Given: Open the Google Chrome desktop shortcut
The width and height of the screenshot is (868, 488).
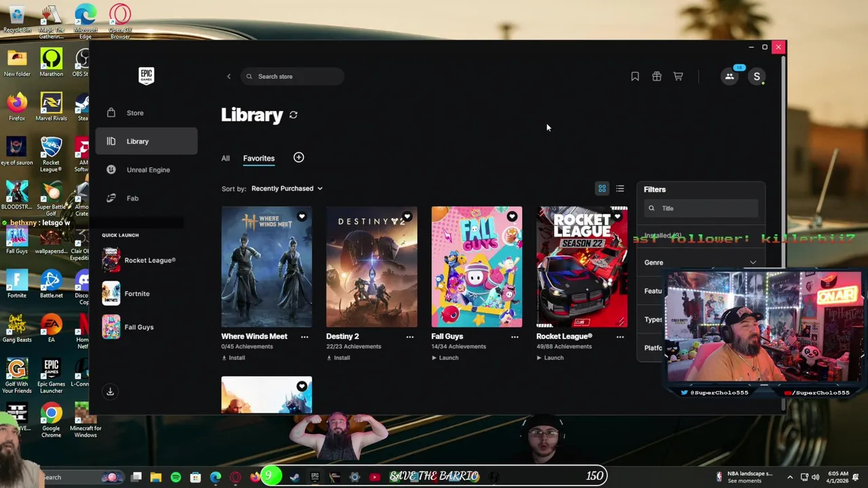Looking at the screenshot, I should click(x=51, y=420).
